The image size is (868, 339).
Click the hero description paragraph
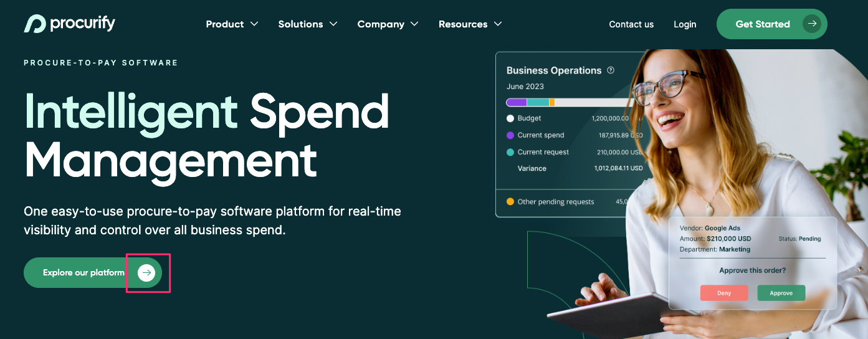(x=212, y=221)
